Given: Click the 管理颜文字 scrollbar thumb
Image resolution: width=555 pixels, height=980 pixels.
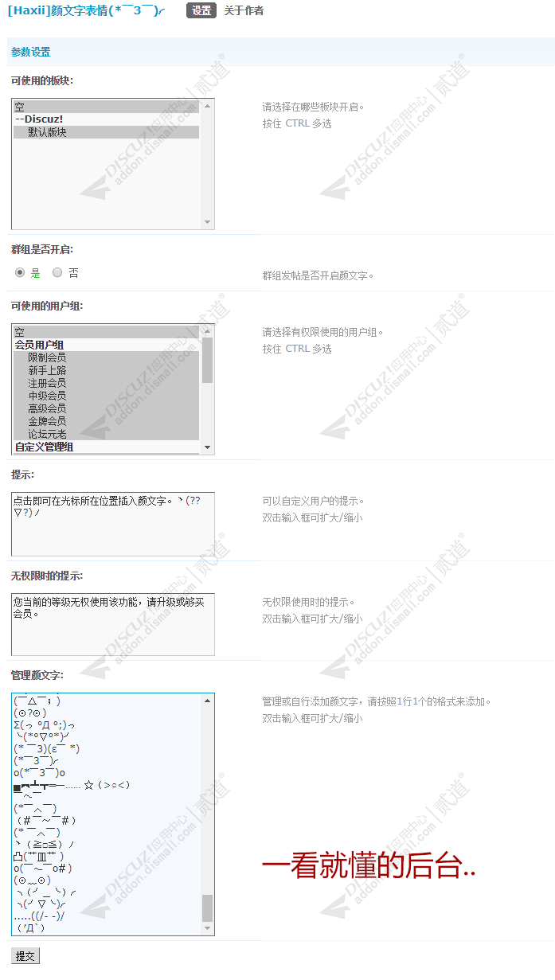Looking at the screenshot, I should [208, 908].
